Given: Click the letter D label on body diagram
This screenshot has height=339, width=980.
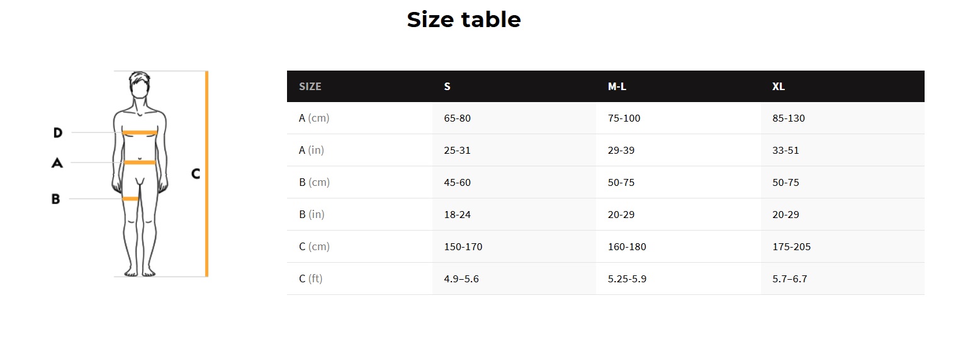Looking at the screenshot, I should [x=57, y=132].
